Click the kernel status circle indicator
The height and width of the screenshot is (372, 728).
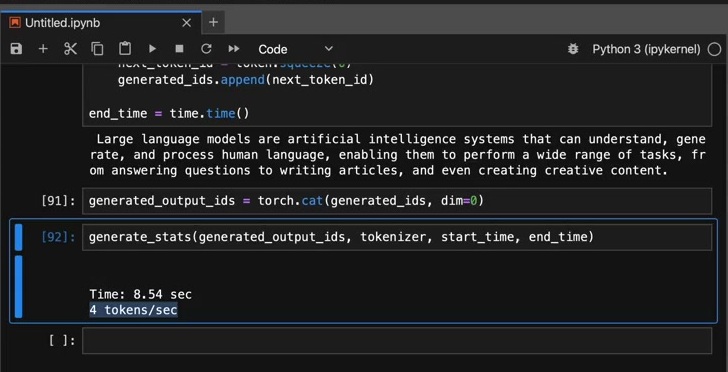click(714, 50)
